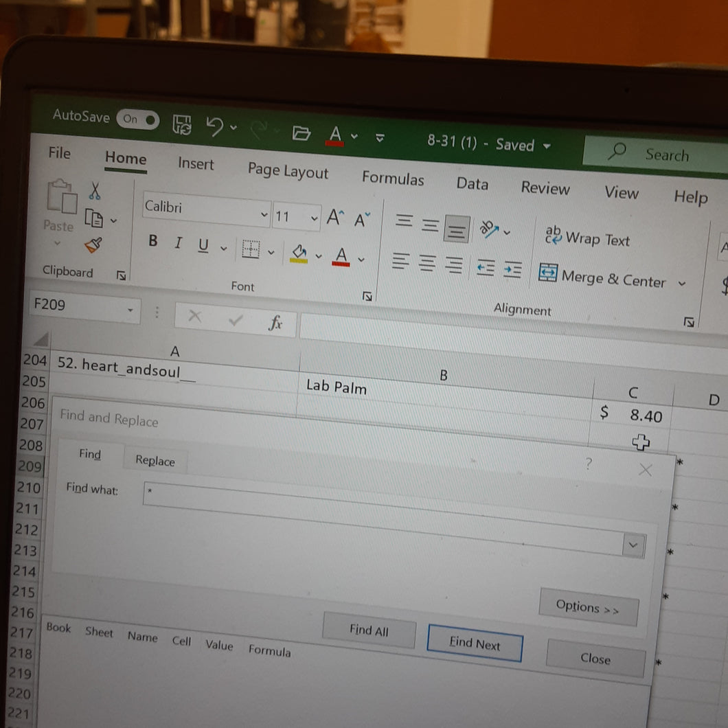Open the View tab
Image resolution: width=728 pixels, height=728 pixels.
[622, 192]
